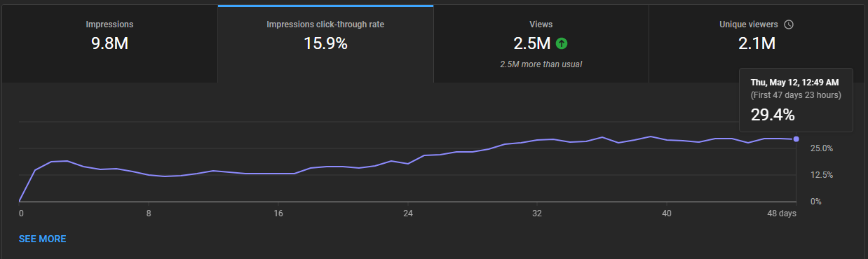Screen dimensions: 868x259
Task: Select the Impressions click-through rate tab
Action: pos(325,43)
